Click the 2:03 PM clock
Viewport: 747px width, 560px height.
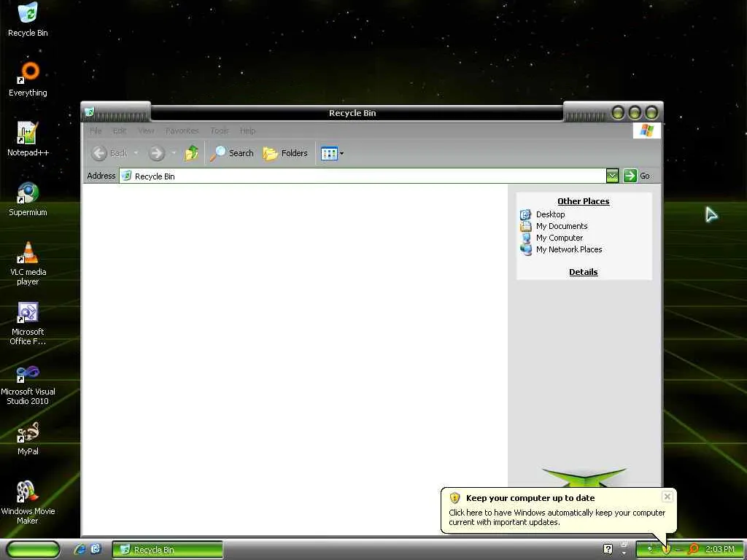pyautogui.click(x=719, y=549)
